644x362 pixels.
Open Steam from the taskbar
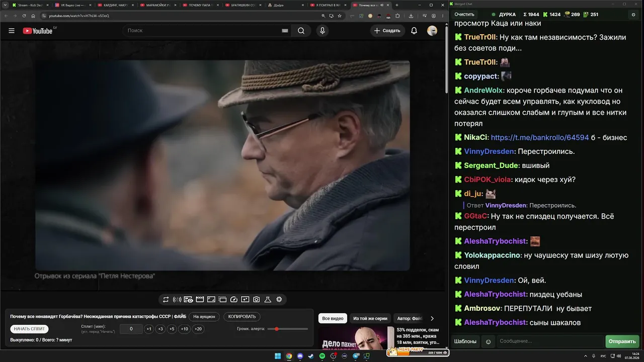point(311,356)
